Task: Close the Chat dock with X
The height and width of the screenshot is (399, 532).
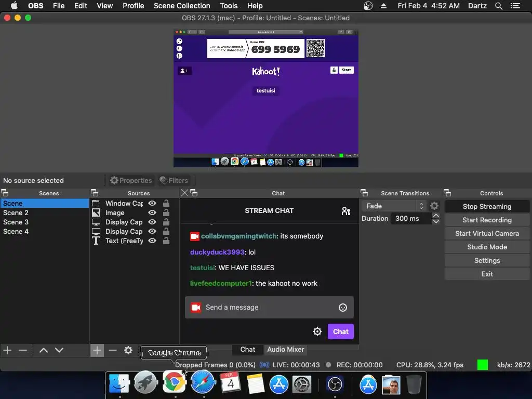Action: click(184, 193)
